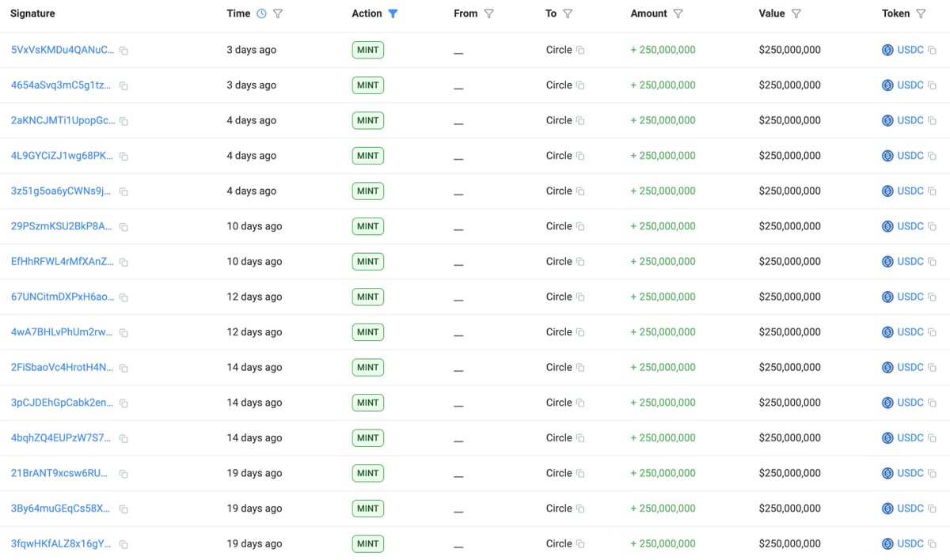Copy signature 2aKNCJMTi1UpopGc

click(x=123, y=121)
